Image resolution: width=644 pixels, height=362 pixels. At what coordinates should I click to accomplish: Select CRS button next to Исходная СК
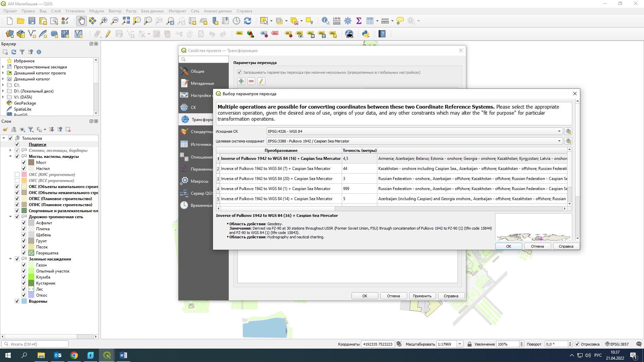point(568,131)
